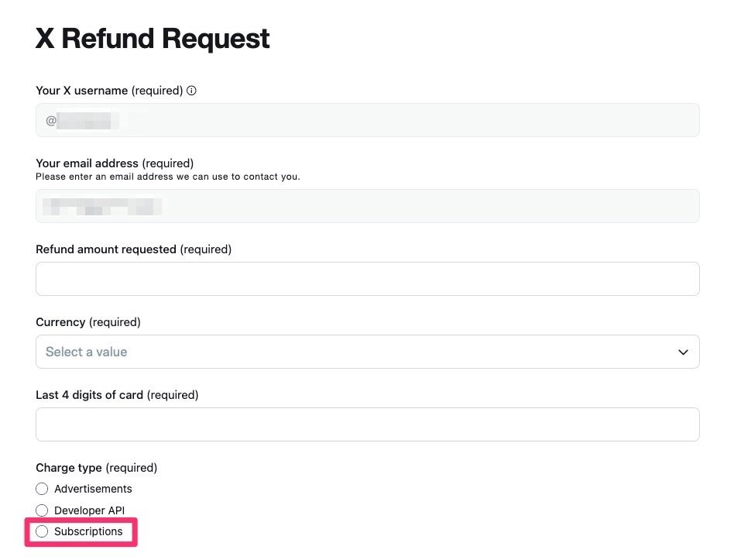Click the "X Refund Request" page heading
This screenshot has width=741, height=560.
tap(153, 39)
